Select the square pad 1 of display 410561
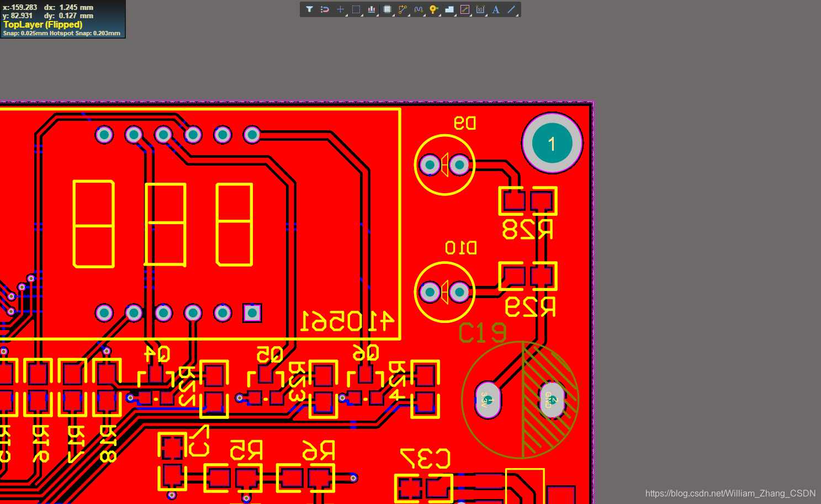This screenshot has height=504, width=821. pos(252,313)
